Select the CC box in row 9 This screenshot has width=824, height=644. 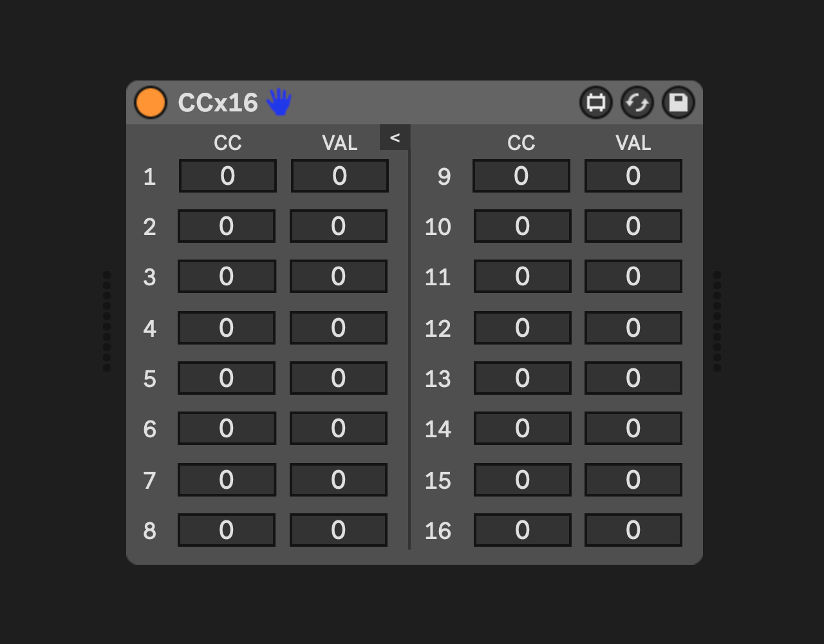521,176
